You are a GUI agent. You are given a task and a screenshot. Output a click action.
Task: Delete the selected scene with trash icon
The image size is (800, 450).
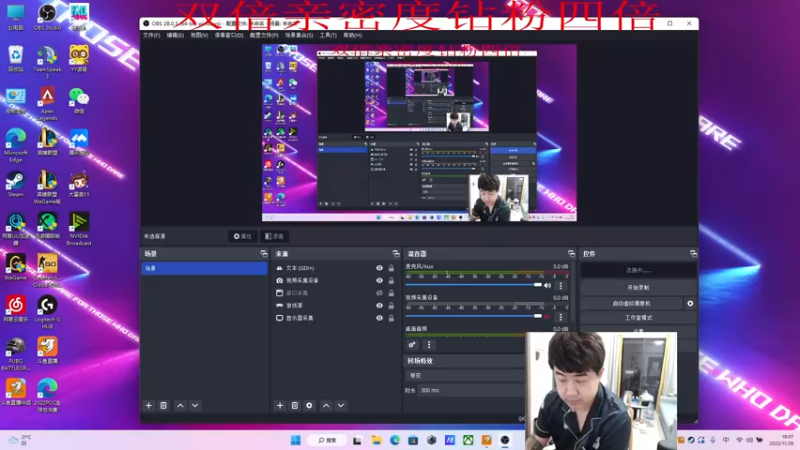163,406
